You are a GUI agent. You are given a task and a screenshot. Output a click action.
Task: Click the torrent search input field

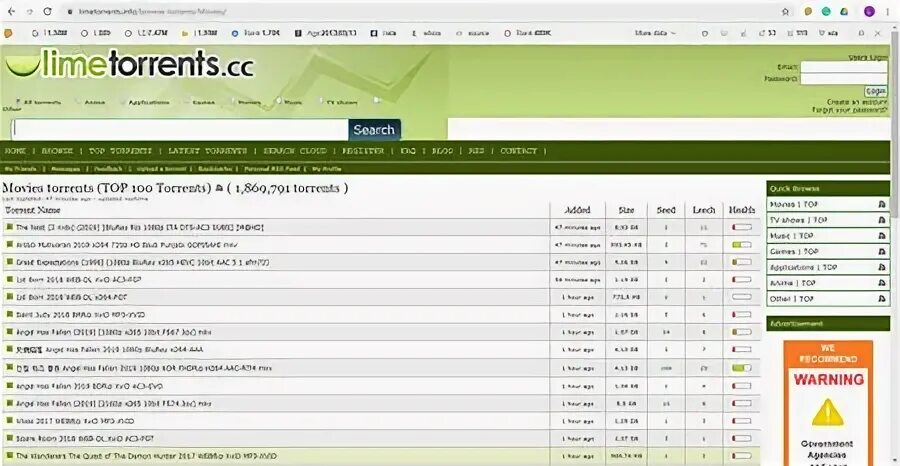pyautogui.click(x=180, y=130)
